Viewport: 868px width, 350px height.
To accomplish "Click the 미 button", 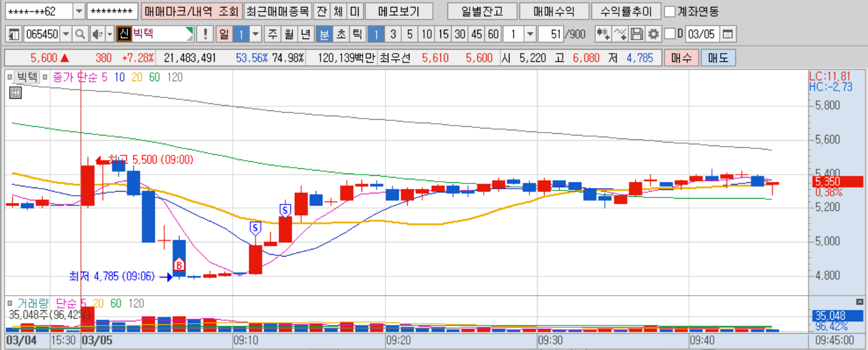I will 355,11.
